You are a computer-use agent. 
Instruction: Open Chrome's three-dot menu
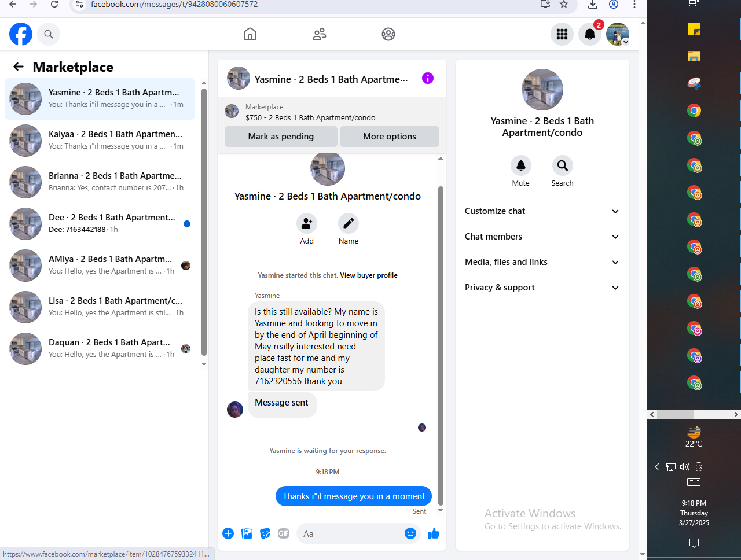tap(634, 4)
